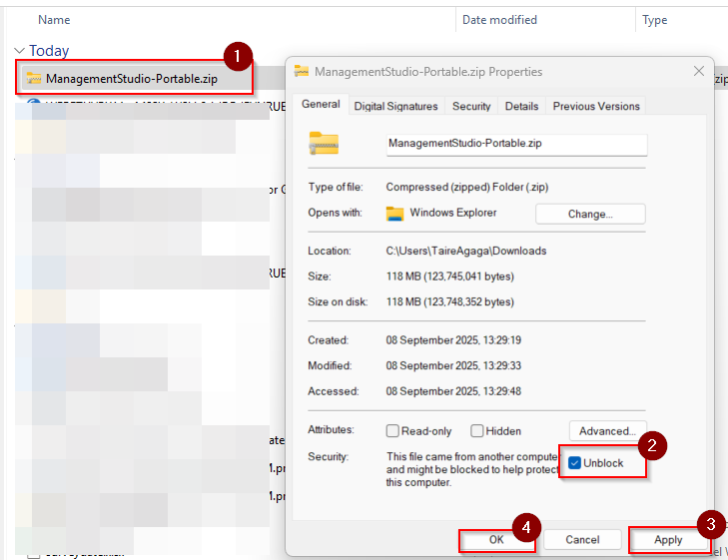Click the Compressed (zipped) Folder (.zip) type text
The image size is (728, 560).
pos(467,187)
